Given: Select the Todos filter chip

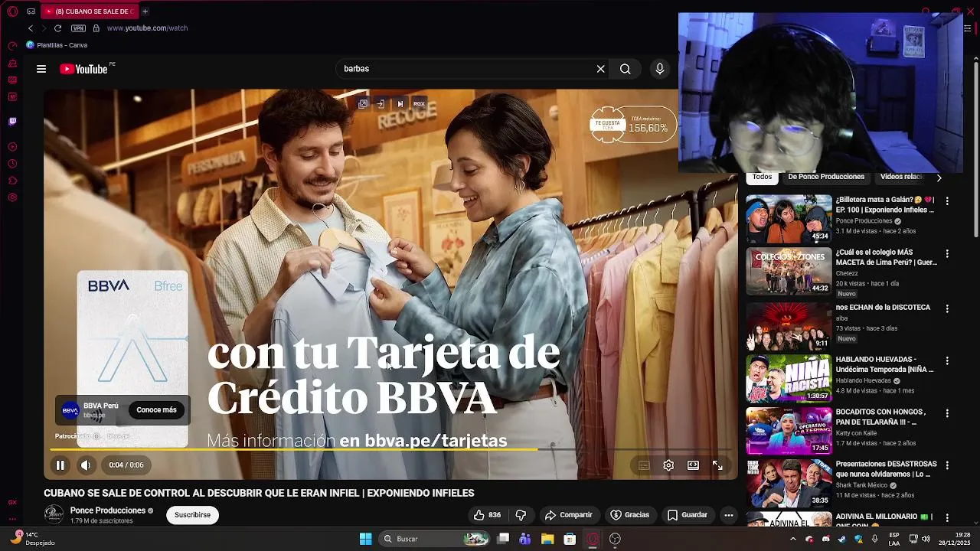Looking at the screenshot, I should point(762,177).
